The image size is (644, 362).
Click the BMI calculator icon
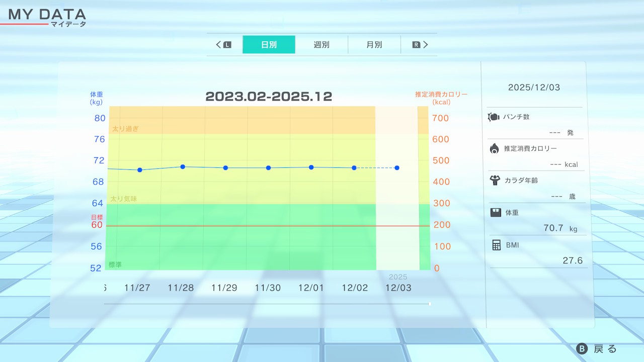pyautogui.click(x=496, y=245)
